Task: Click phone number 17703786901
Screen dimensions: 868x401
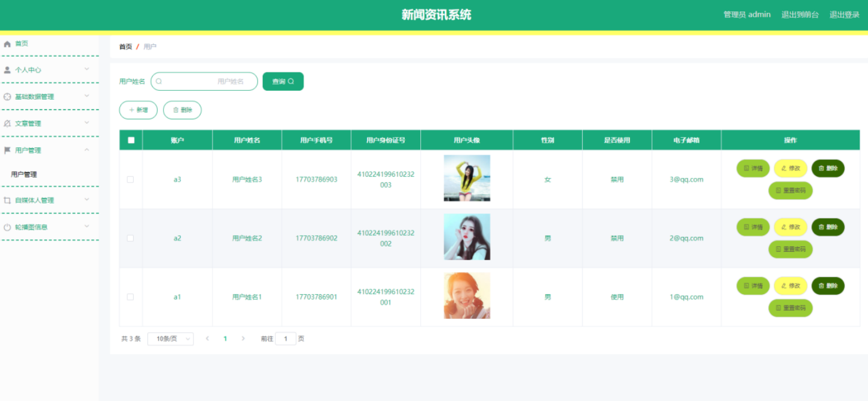Action: 316,297
